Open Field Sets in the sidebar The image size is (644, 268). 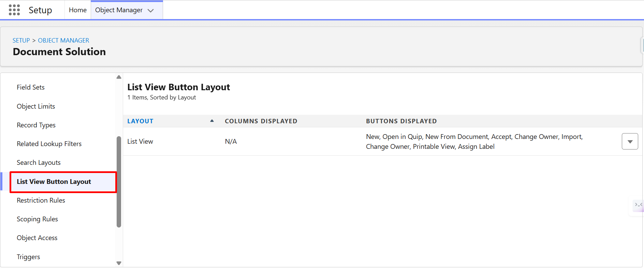coord(31,88)
